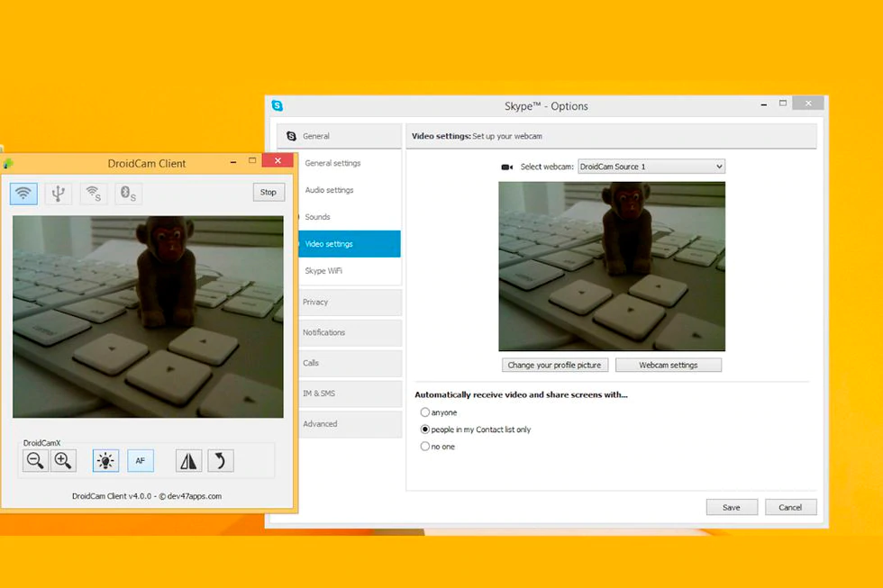Viewport: 883px width, 588px height.
Task: Select WiFi connection mode in DroidCam
Action: tap(24, 193)
